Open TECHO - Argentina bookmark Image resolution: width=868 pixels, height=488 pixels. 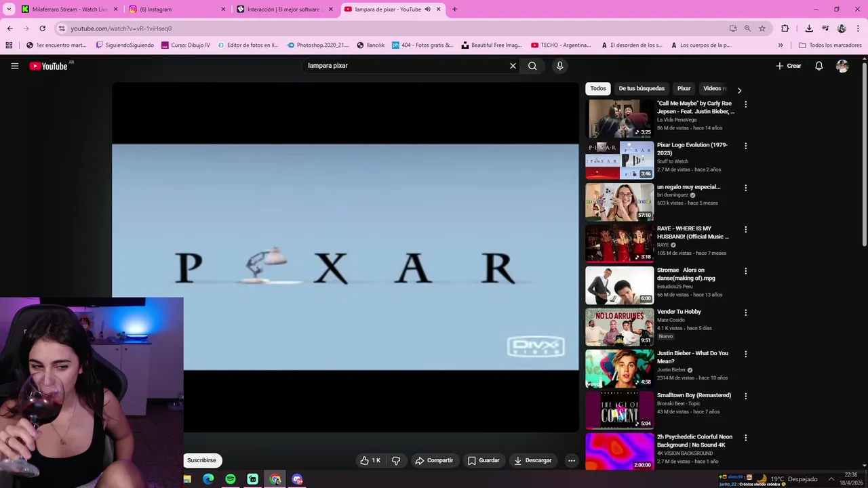(x=561, y=45)
